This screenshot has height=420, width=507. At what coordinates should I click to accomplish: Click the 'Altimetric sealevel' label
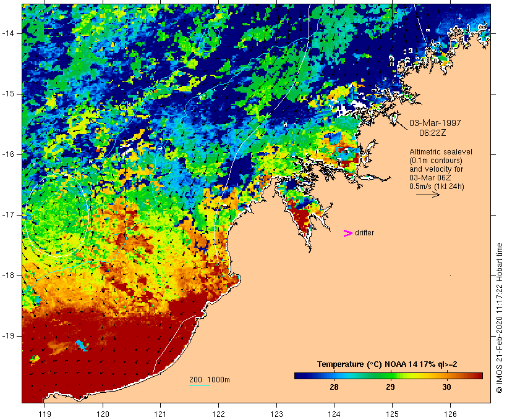coord(441,151)
